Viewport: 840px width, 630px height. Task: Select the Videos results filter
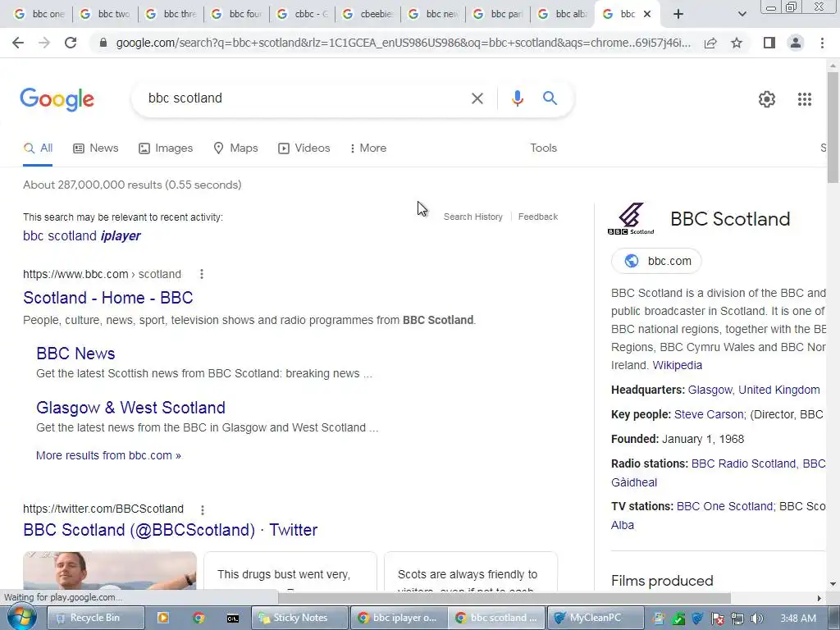304,148
